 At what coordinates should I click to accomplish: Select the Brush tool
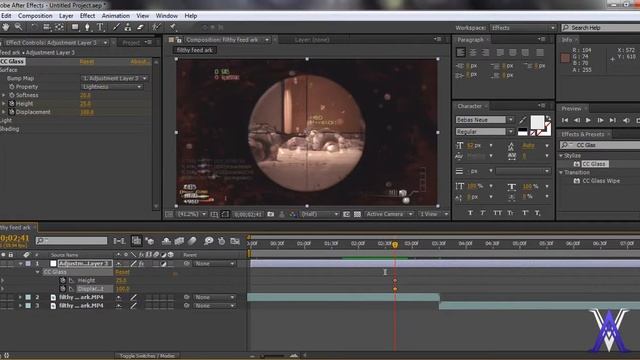[x=116, y=27]
